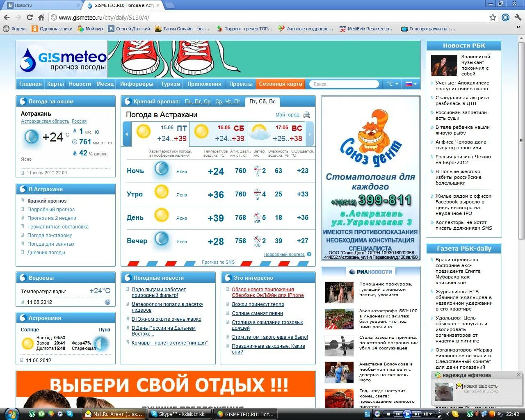Open 'Ученые: Апокалипсис наступит очень скоро' headline
Viewport: 525px width, 420px height.
(x=462, y=86)
